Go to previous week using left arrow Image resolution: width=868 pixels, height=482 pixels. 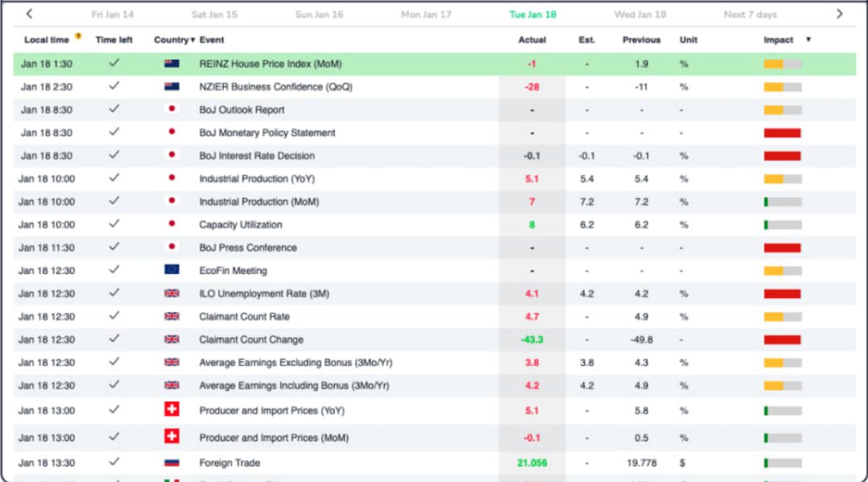[x=29, y=14]
